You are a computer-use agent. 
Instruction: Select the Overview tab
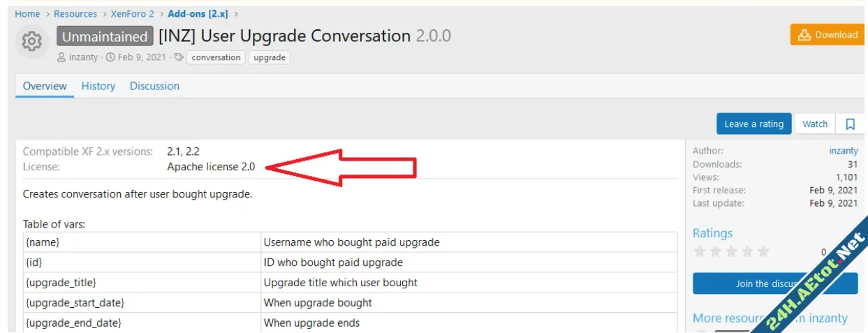(x=45, y=86)
